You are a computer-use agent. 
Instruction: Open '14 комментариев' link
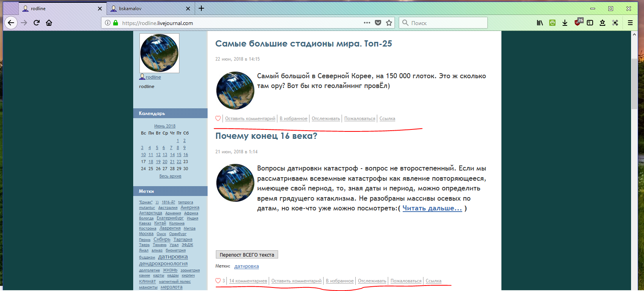pos(248,281)
